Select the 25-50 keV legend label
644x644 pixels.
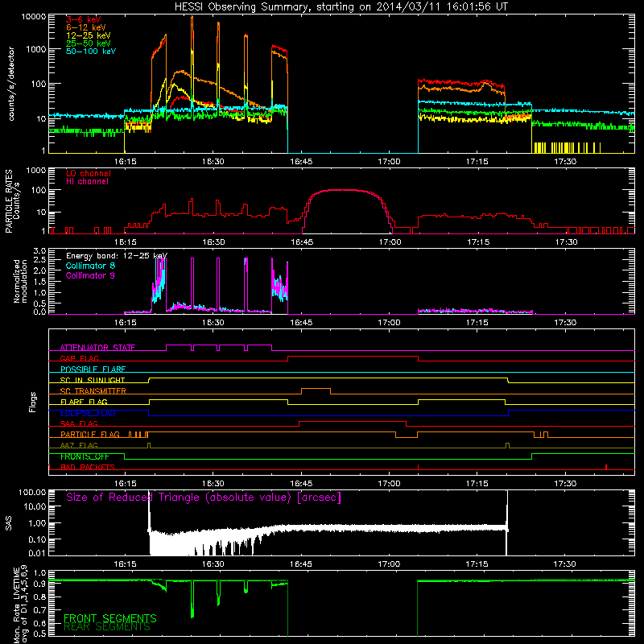[x=89, y=43]
